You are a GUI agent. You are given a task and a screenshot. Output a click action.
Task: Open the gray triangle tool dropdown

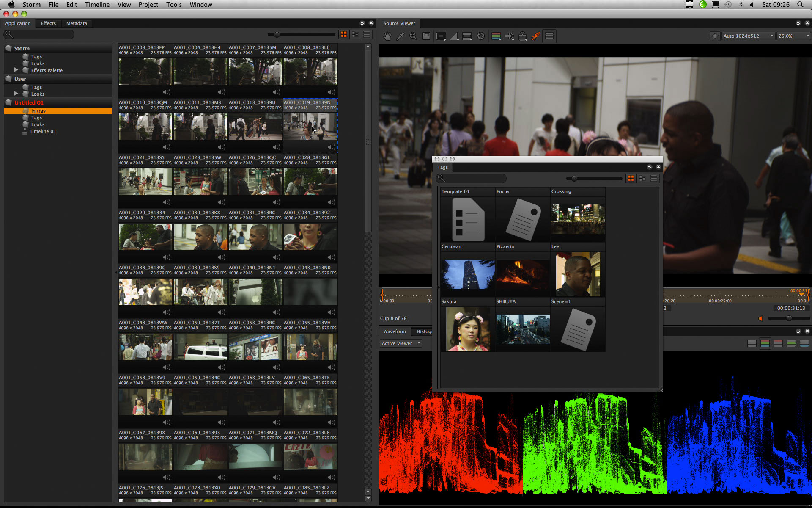454,36
